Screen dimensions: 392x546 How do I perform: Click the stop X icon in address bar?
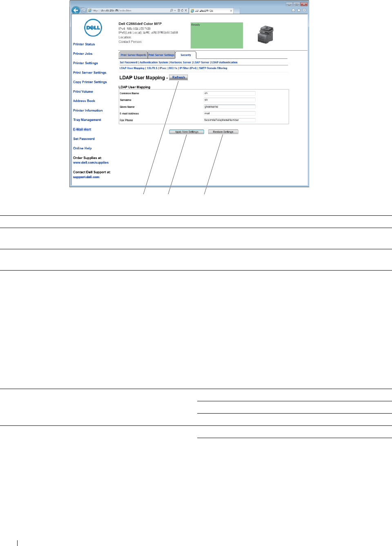(x=186, y=10)
